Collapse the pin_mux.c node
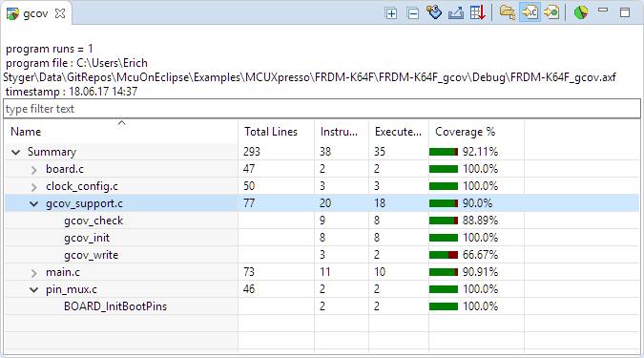The height and width of the screenshot is (358, 644). (34, 290)
